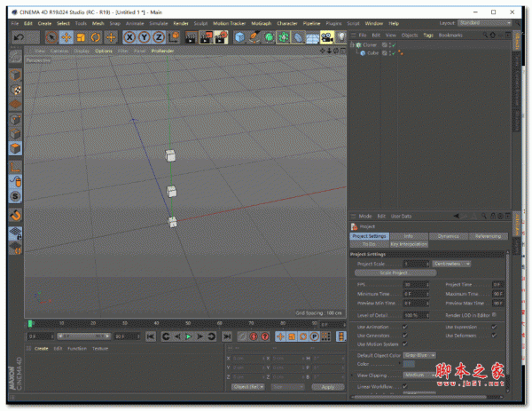Add a Cube primitive object
The image size is (532, 411).
point(239,37)
